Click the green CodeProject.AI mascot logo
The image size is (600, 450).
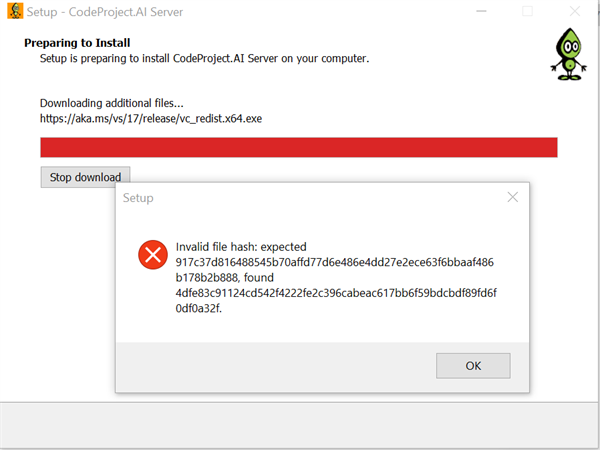pos(569,54)
